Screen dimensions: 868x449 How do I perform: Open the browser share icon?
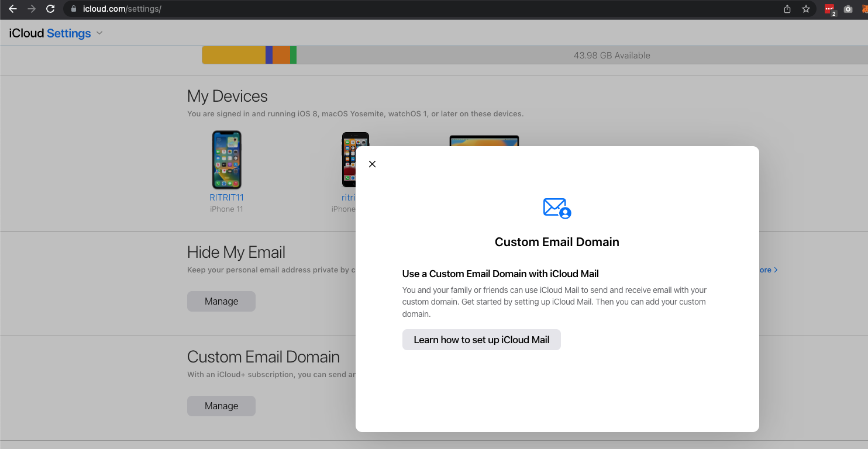787,9
